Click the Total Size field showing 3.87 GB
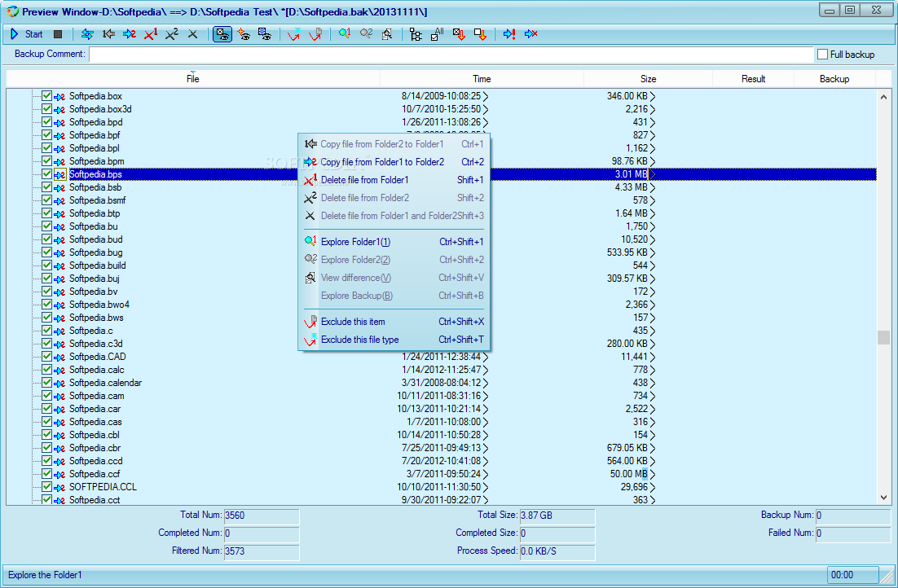 coord(557,516)
